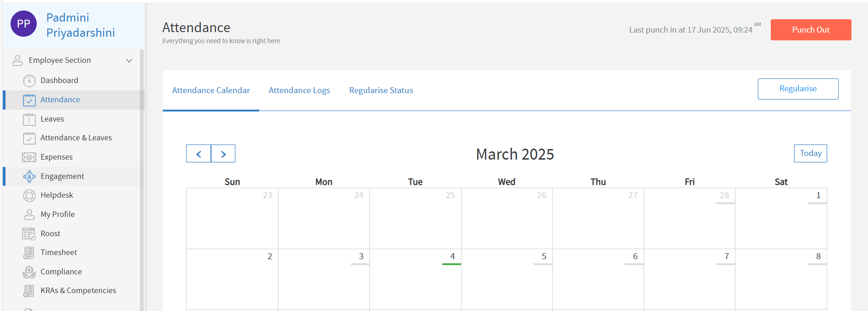The image size is (868, 311).
Task: Click the Regularise button
Action: (798, 89)
